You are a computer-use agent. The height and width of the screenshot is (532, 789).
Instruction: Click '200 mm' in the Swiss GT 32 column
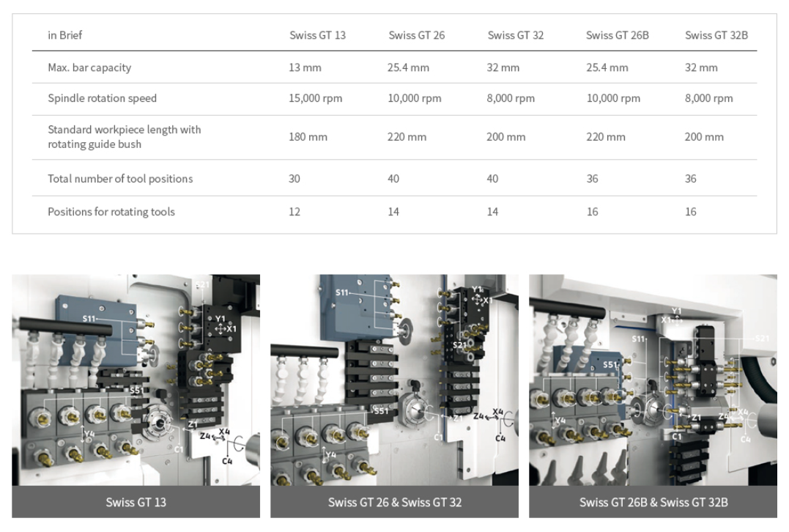(505, 137)
